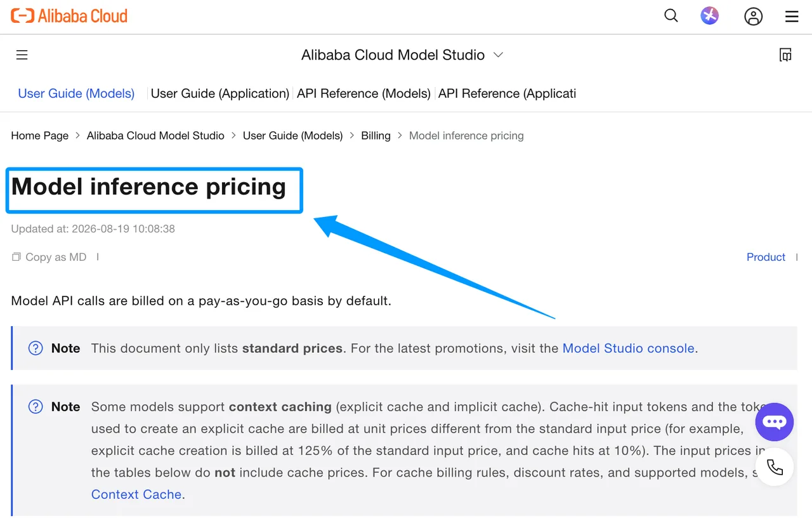This screenshot has height=528, width=812.
Task: Go to Home Page breadcrumb
Action: [x=40, y=136]
